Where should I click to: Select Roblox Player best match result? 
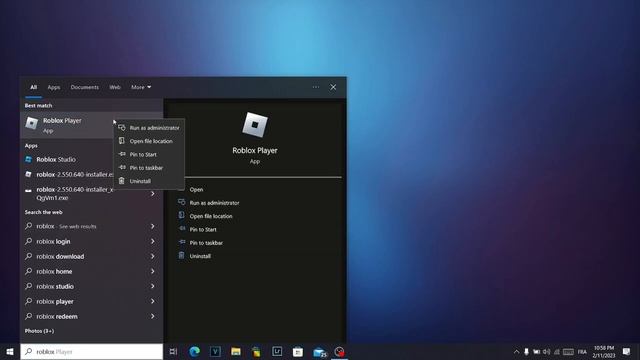click(67, 125)
